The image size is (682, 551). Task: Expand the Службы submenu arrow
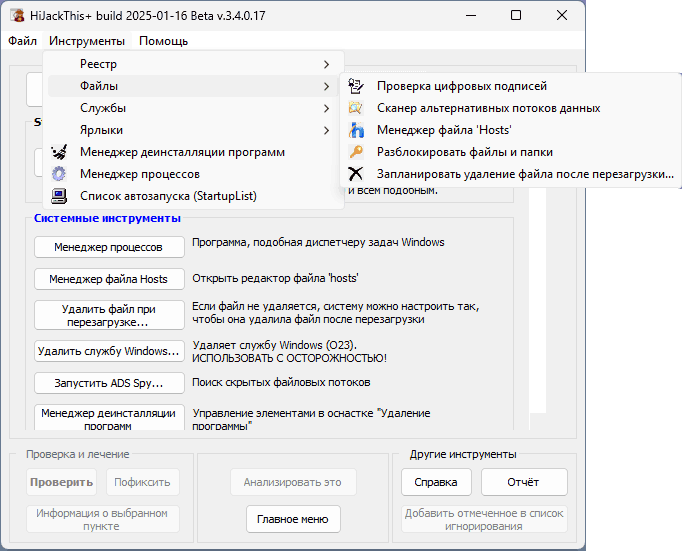(326, 108)
